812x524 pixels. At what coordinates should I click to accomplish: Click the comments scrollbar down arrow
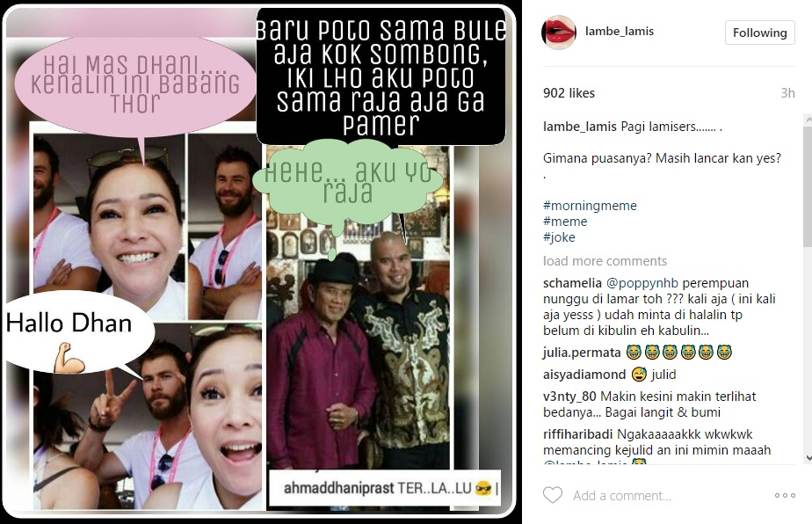808,458
